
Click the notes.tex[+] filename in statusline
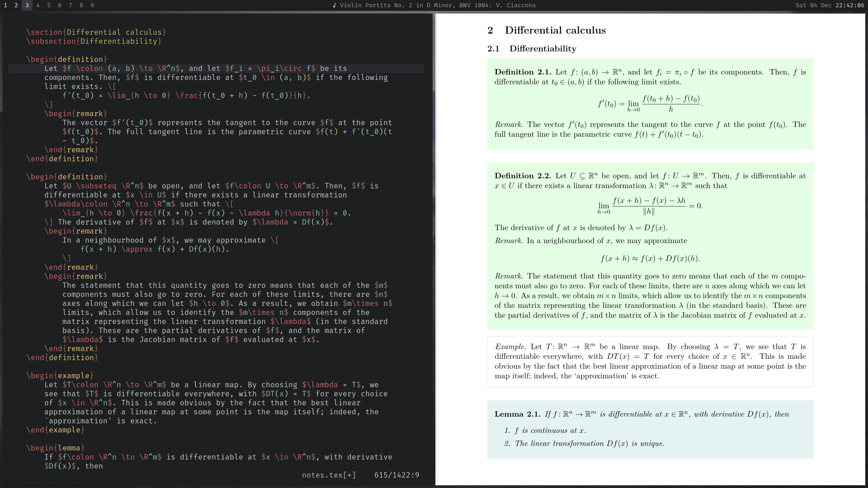(x=329, y=475)
